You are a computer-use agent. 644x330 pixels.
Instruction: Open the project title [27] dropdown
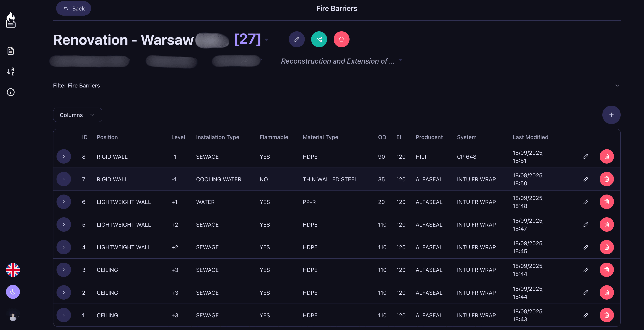[267, 39]
